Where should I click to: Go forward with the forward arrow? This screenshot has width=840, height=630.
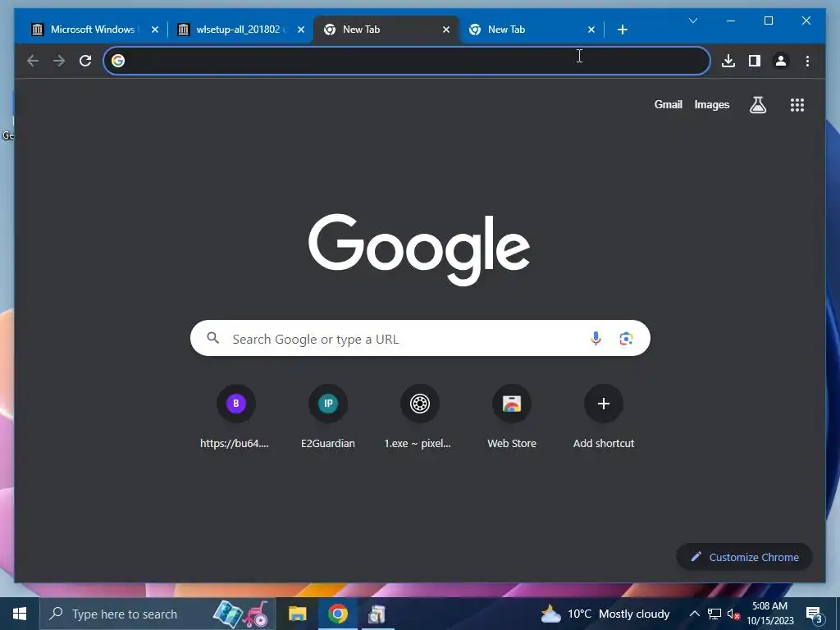[59, 61]
